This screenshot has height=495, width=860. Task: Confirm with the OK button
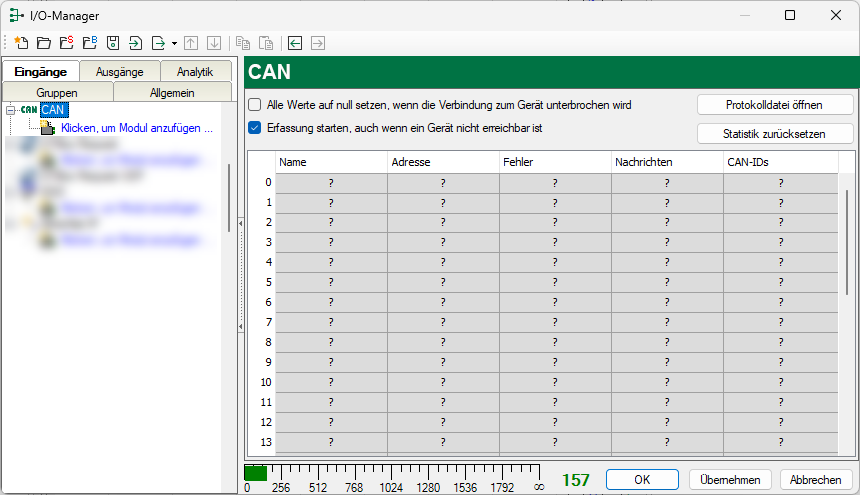(x=642, y=480)
